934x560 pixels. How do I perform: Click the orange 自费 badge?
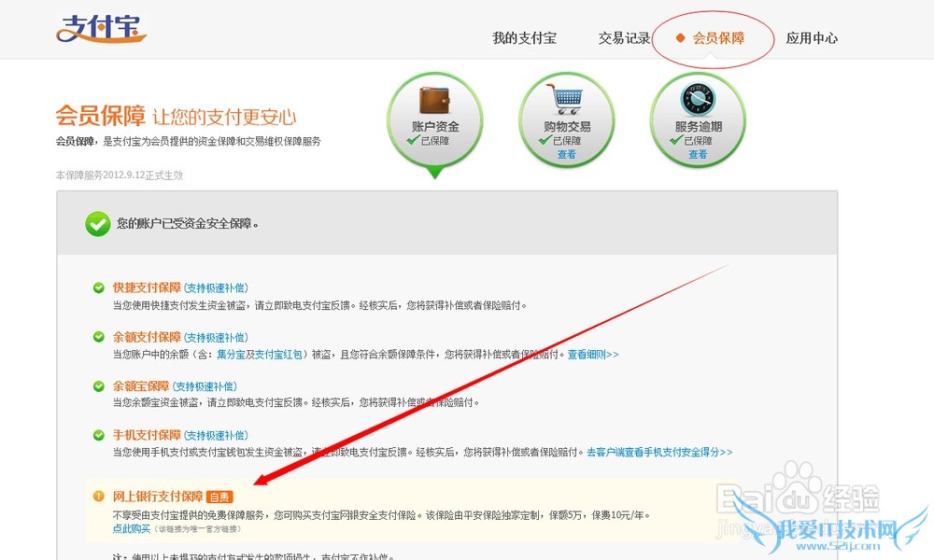pos(219,497)
